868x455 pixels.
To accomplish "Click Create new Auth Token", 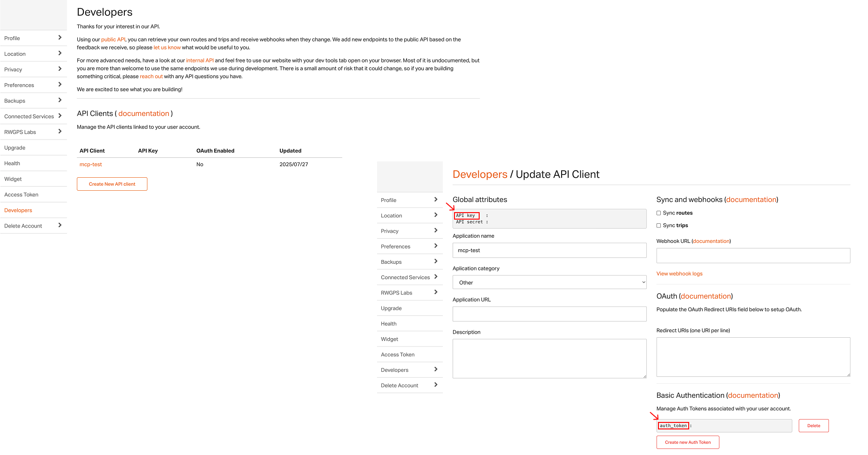I will 687,442.
